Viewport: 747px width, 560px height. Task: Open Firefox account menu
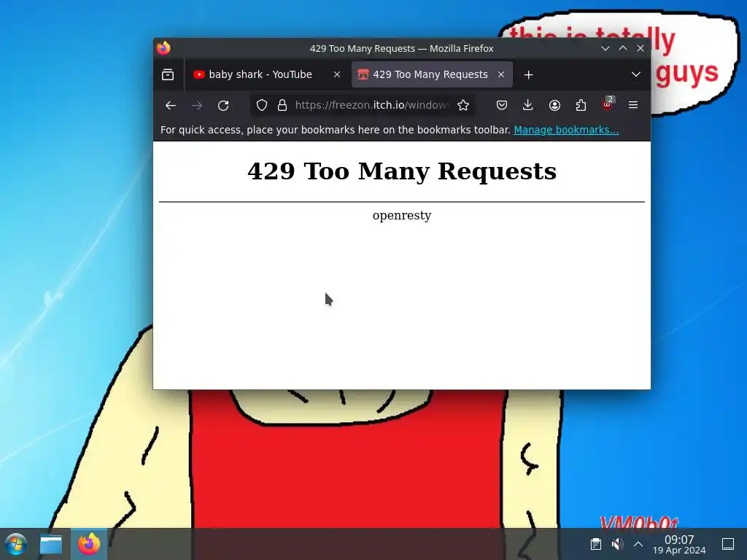(x=554, y=105)
